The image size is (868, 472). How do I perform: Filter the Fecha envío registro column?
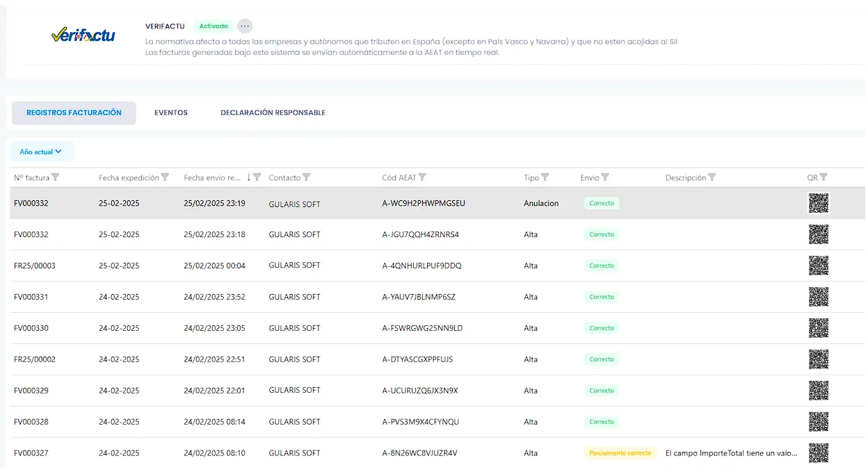257,177
